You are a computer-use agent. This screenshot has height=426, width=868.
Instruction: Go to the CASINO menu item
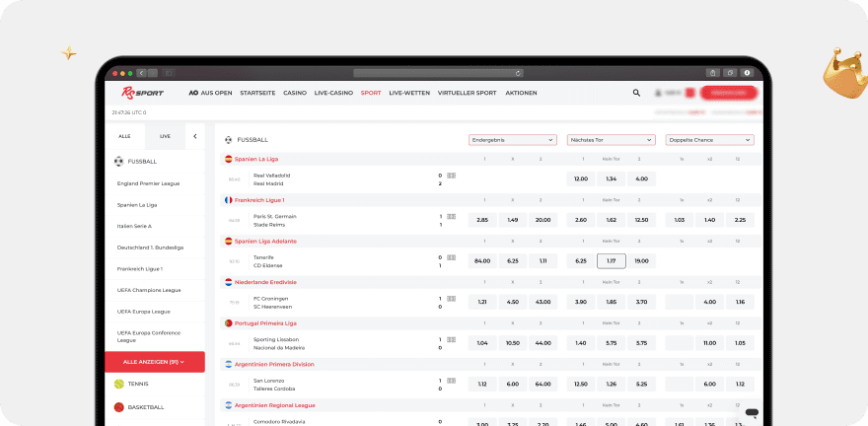[x=295, y=93]
